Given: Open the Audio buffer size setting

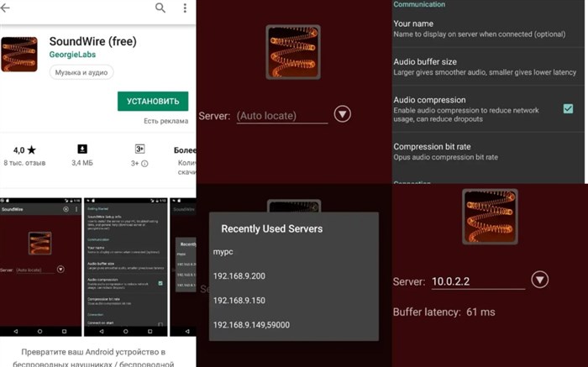Looking at the screenshot, I should (490, 66).
